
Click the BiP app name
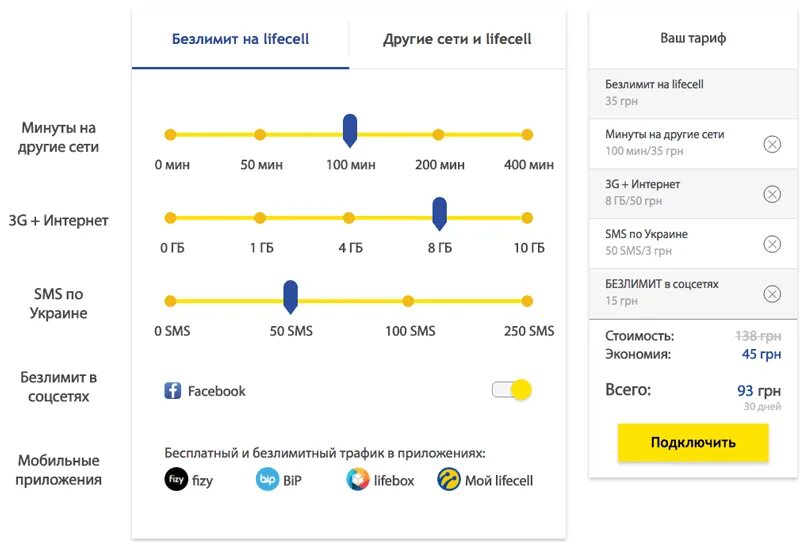coord(292,481)
